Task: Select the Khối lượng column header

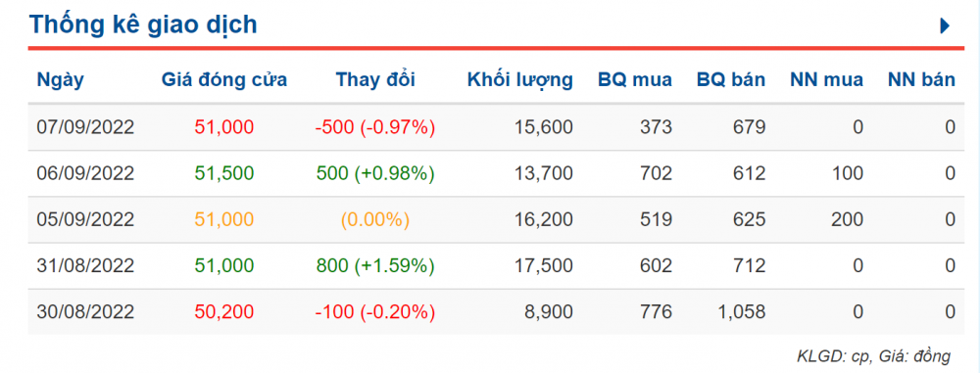Action: point(520,80)
